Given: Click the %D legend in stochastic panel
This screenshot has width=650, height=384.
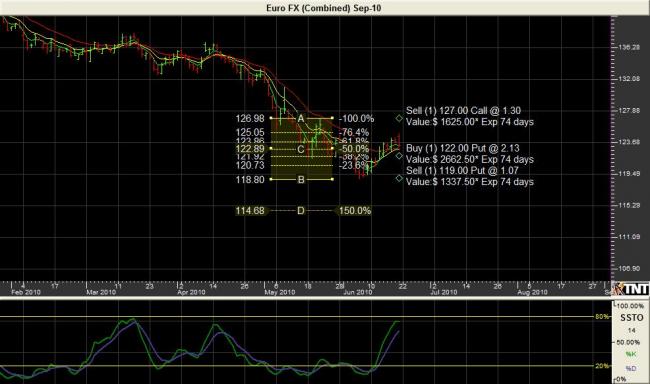Looking at the screenshot, I should [631, 368].
